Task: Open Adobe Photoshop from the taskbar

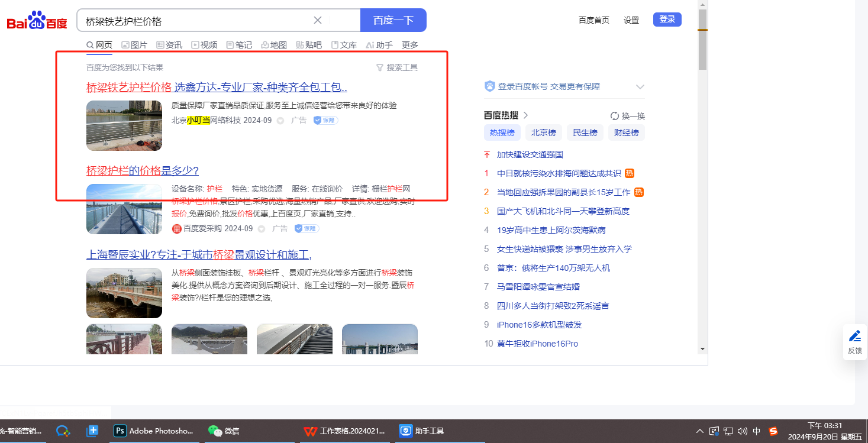Action: coord(153,431)
